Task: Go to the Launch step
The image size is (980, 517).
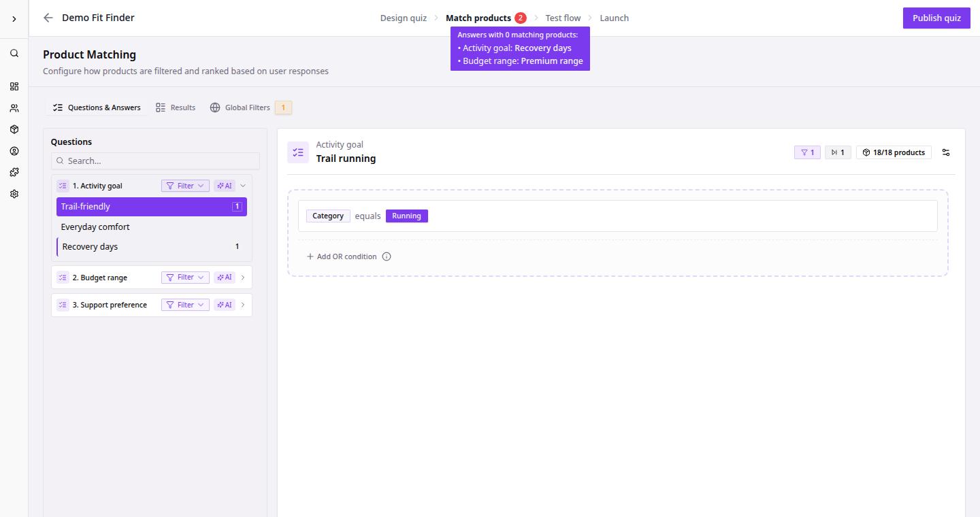Action: [x=614, y=18]
